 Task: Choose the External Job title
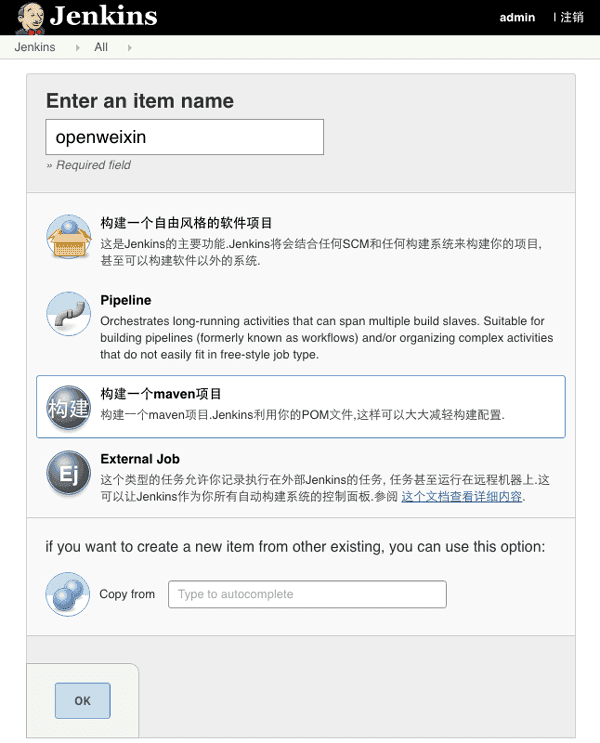140,459
